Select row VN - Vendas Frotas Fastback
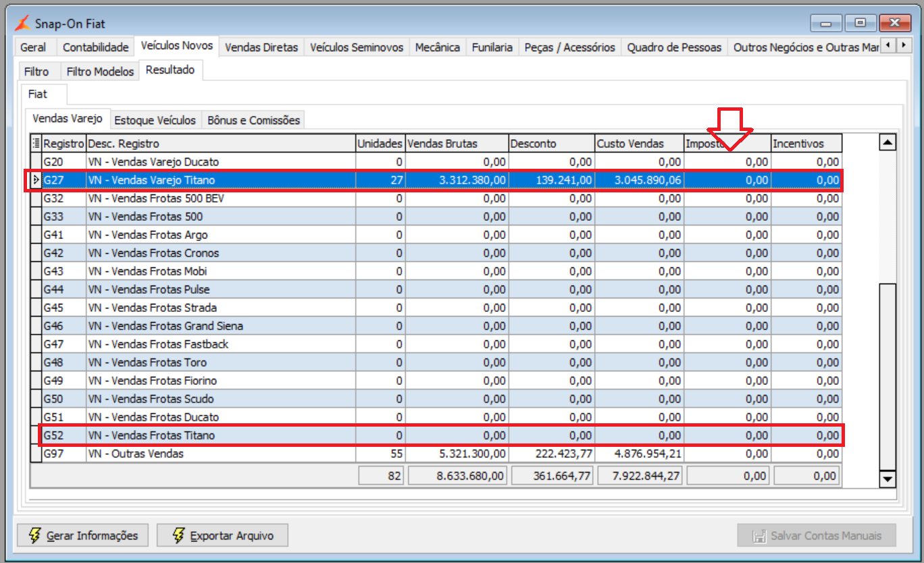The width and height of the screenshot is (924, 563). point(436,344)
